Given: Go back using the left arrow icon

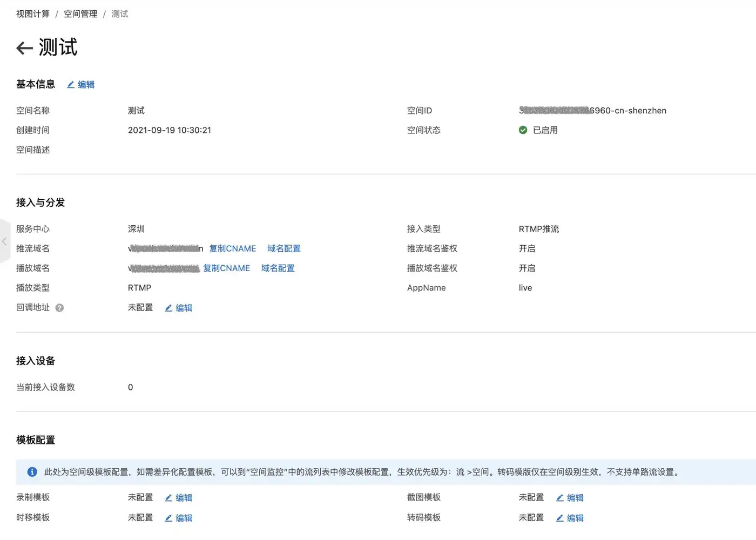Looking at the screenshot, I should click(x=24, y=48).
